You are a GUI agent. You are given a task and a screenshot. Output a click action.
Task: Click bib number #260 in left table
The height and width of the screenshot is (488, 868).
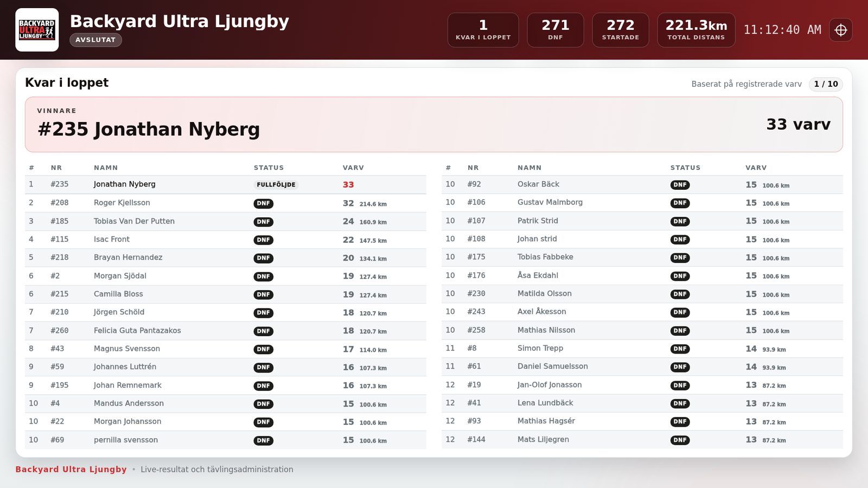[60, 331]
